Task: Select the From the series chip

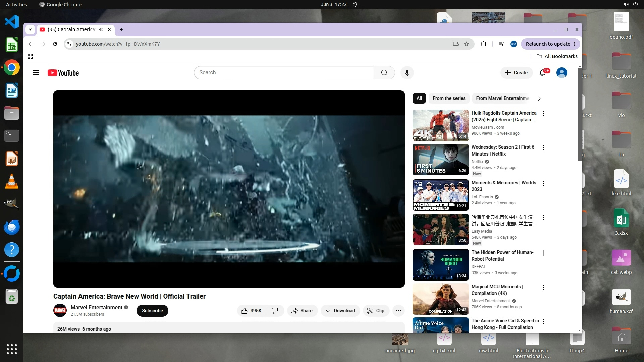Action: [449, 98]
